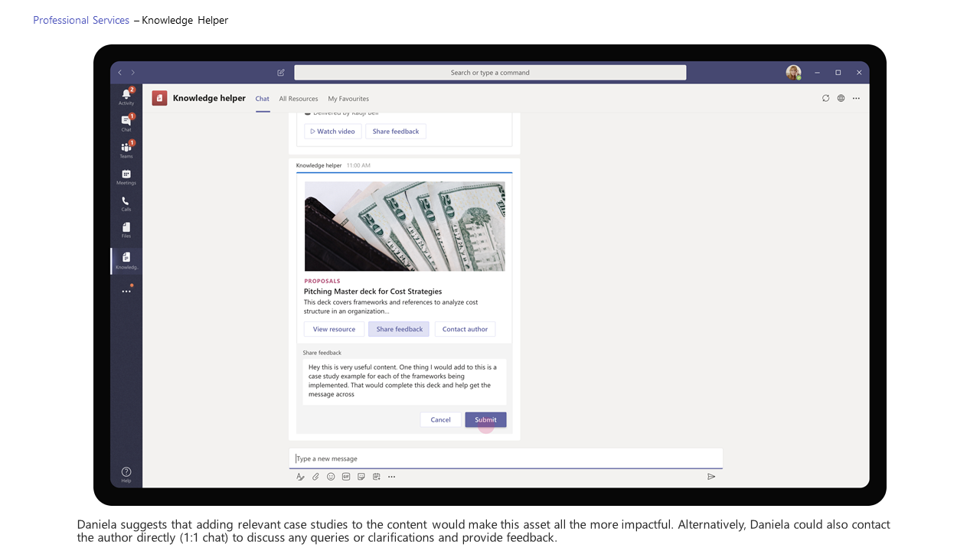Open the Activity feed in sidebar

point(126,96)
